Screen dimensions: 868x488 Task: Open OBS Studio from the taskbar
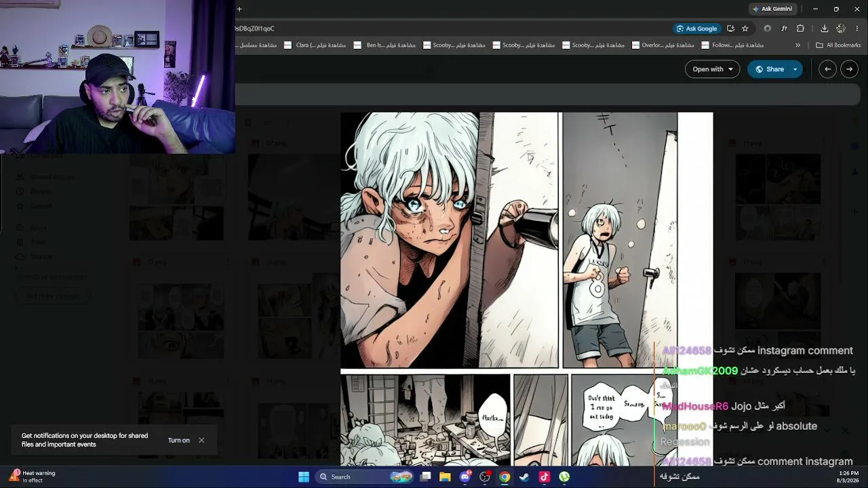point(485,477)
